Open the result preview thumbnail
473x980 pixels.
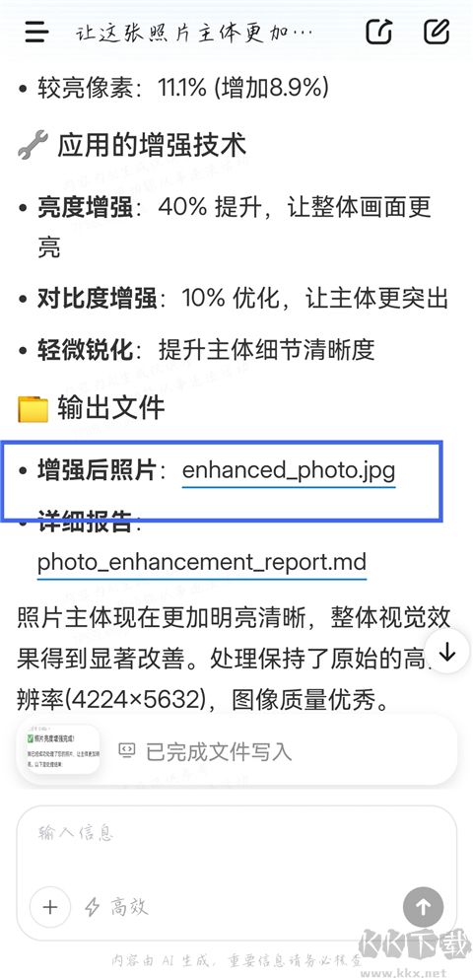[x=59, y=750]
